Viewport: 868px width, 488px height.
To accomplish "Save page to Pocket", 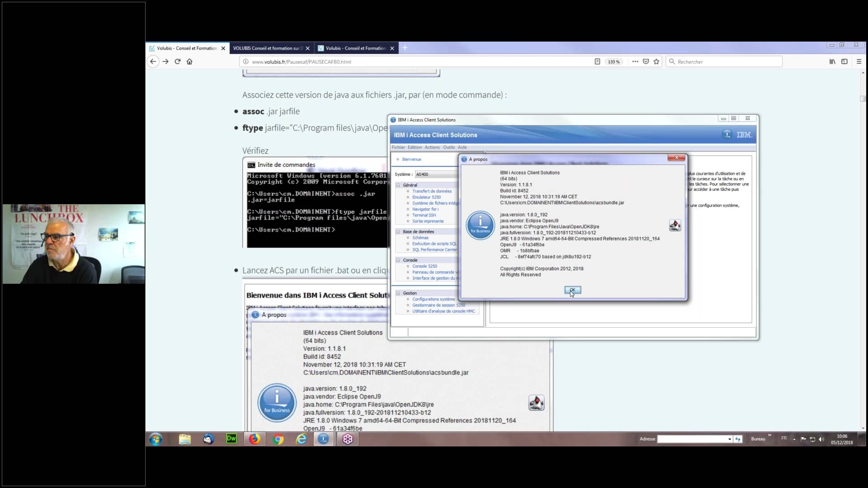I will [646, 61].
